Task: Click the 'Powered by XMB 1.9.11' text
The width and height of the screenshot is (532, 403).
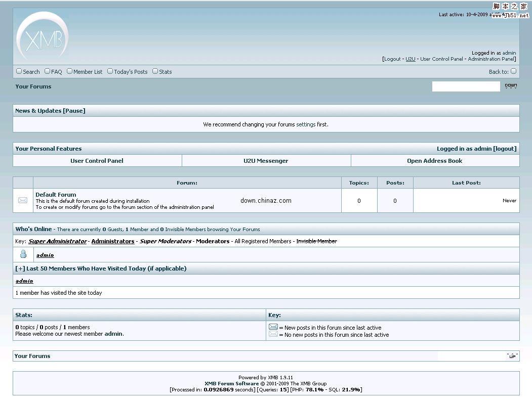Action: tap(266, 377)
